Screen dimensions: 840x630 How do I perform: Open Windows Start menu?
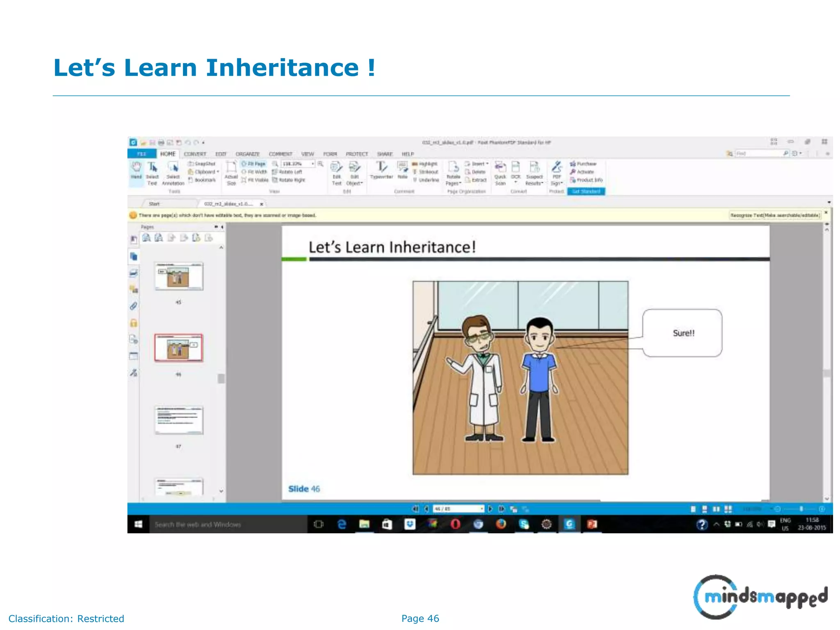tap(138, 524)
